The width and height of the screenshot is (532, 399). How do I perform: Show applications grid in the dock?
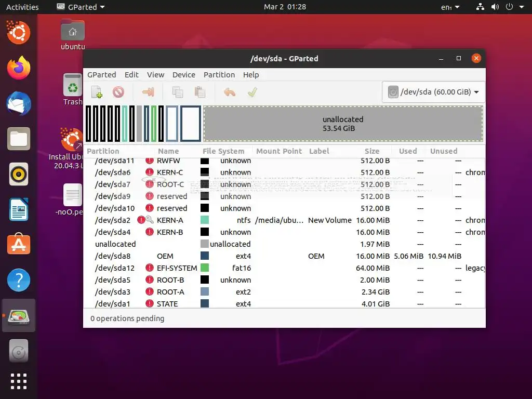19,381
